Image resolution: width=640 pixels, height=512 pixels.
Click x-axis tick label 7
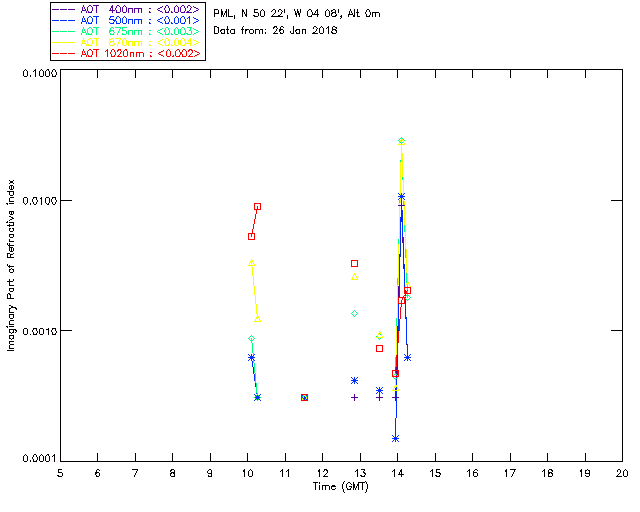pos(135,473)
